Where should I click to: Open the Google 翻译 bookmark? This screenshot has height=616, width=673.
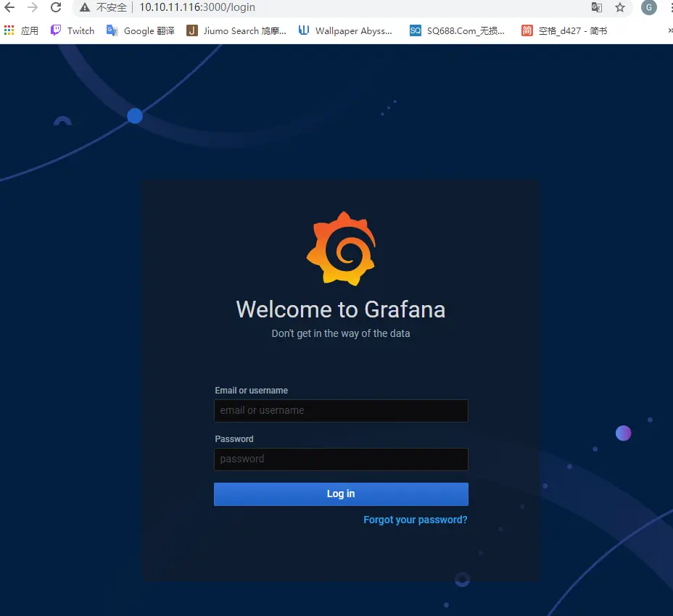[x=141, y=30]
